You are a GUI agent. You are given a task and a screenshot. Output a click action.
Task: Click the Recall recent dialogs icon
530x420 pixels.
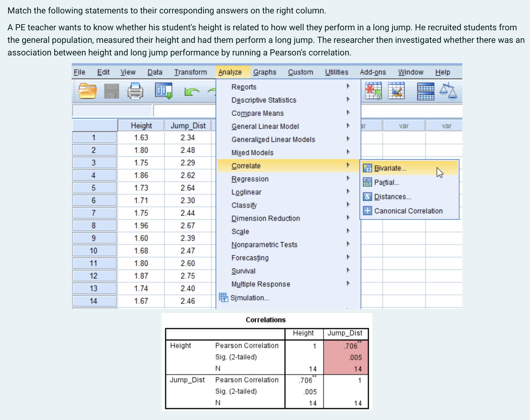(164, 91)
